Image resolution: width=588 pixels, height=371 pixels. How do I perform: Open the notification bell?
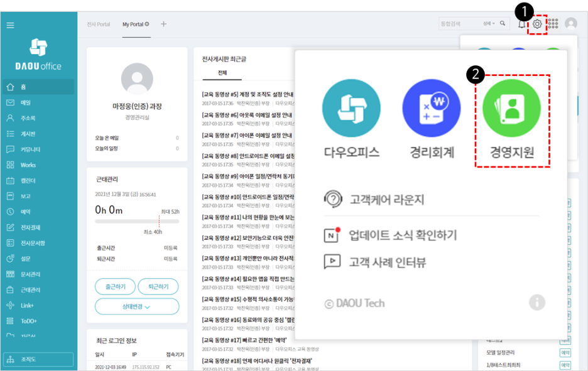pos(521,24)
